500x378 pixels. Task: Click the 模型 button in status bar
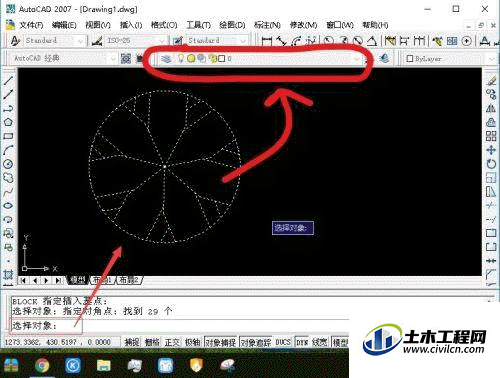pyautogui.click(x=340, y=342)
